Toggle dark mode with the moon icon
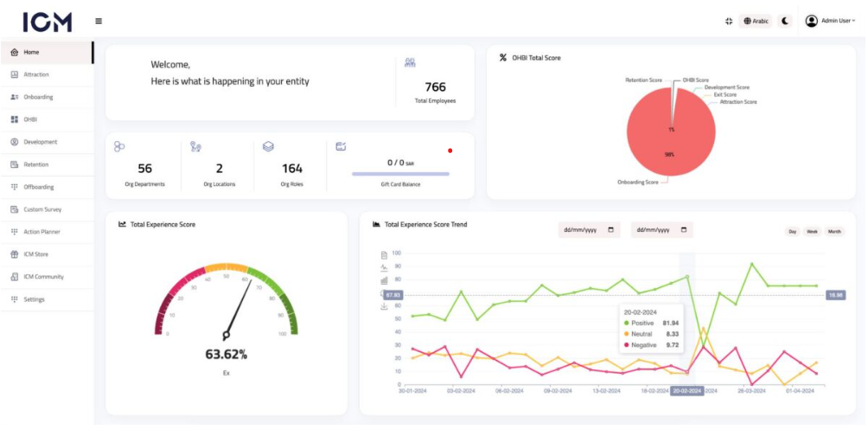Viewport: 868px width, 436px height. click(x=785, y=22)
